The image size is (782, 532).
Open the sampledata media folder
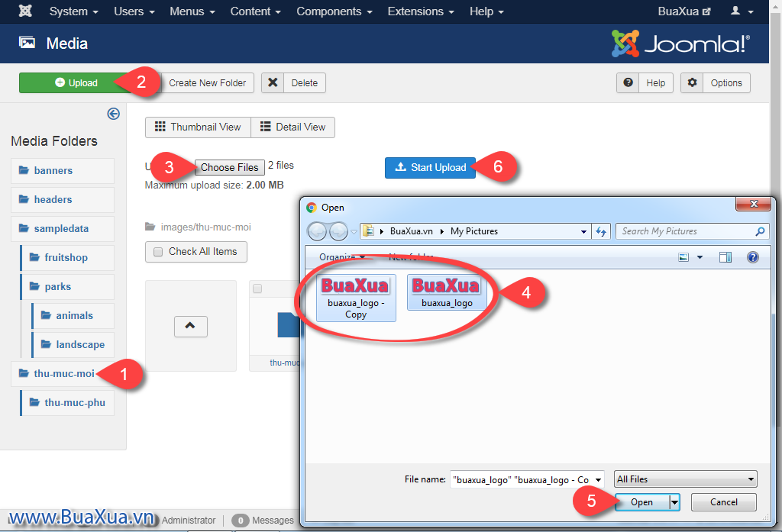63,228
